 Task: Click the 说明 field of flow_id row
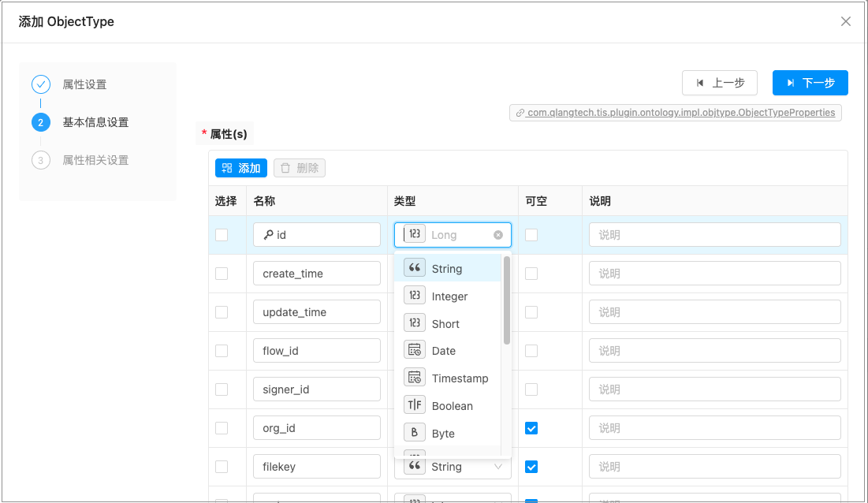tap(714, 351)
